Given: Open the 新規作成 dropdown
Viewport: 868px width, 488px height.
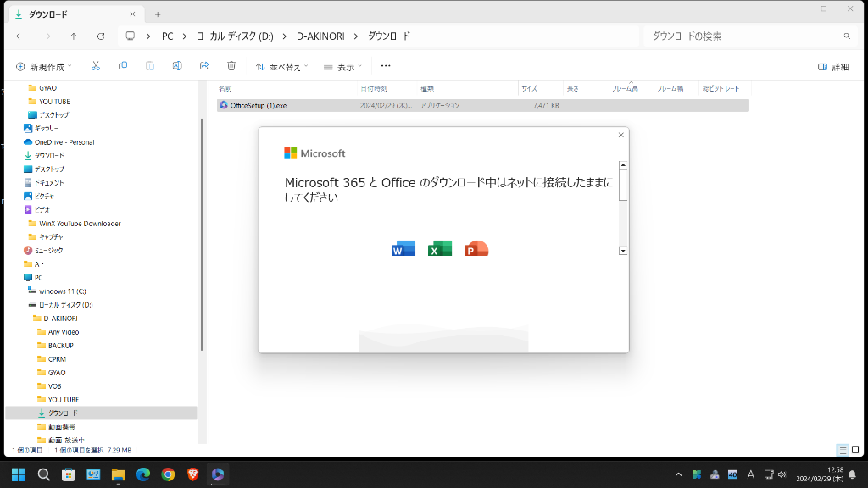Looking at the screenshot, I should click(x=44, y=67).
